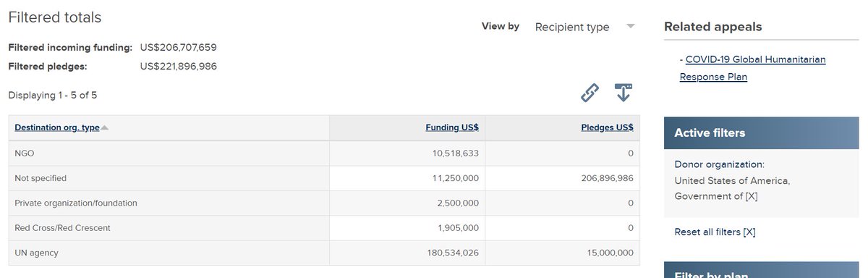Click the UN agency funding value 180,534,026
The width and height of the screenshot is (868, 278).
(x=447, y=253)
